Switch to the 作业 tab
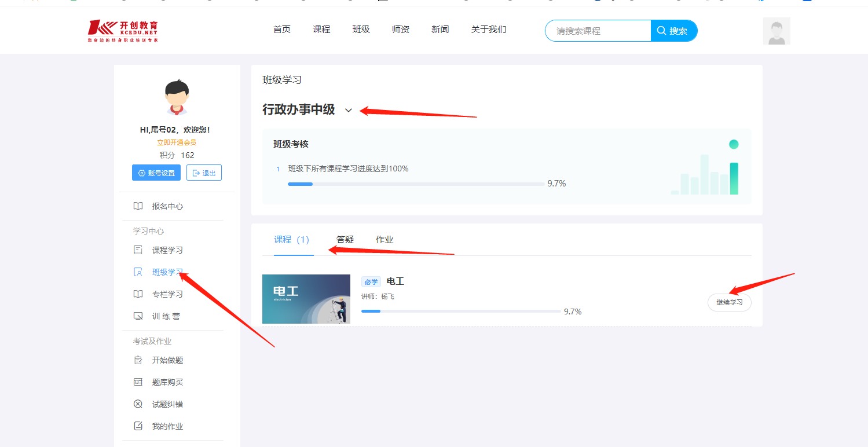Viewport: 868px width, 447px height. pos(384,240)
